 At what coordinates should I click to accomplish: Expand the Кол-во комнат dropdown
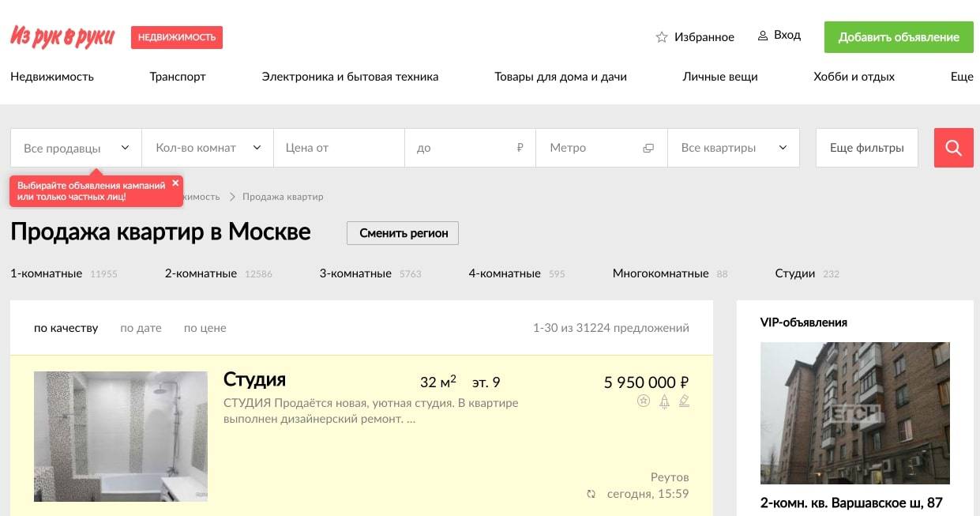pos(208,148)
